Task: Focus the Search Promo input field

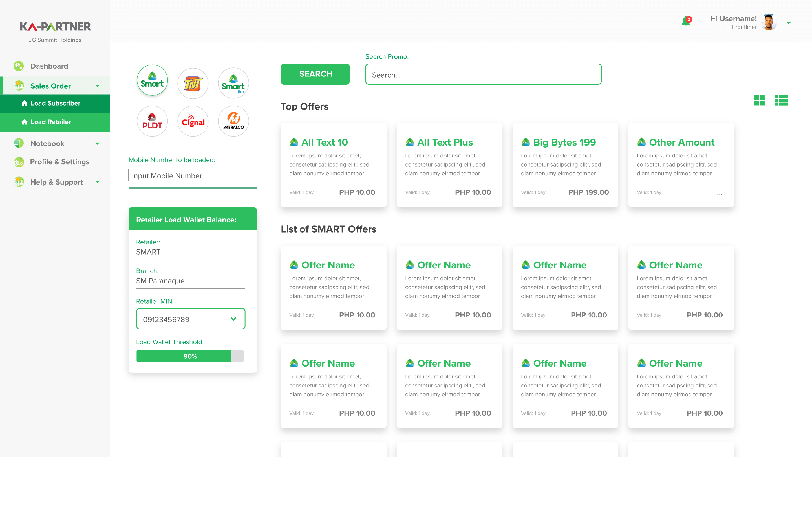Action: pos(483,74)
